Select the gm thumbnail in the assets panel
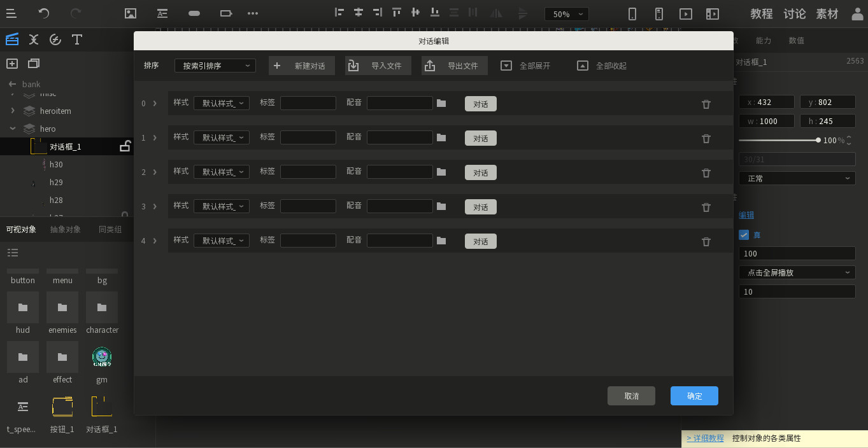This screenshot has width=868, height=448. [102, 357]
